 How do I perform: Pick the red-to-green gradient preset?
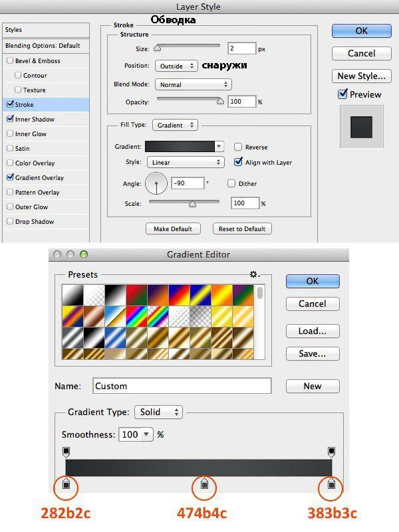point(136,295)
